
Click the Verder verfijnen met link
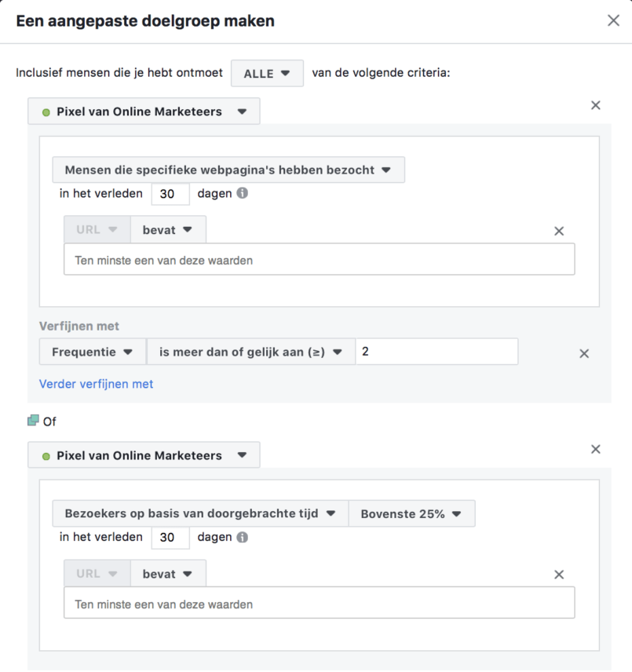point(96,384)
